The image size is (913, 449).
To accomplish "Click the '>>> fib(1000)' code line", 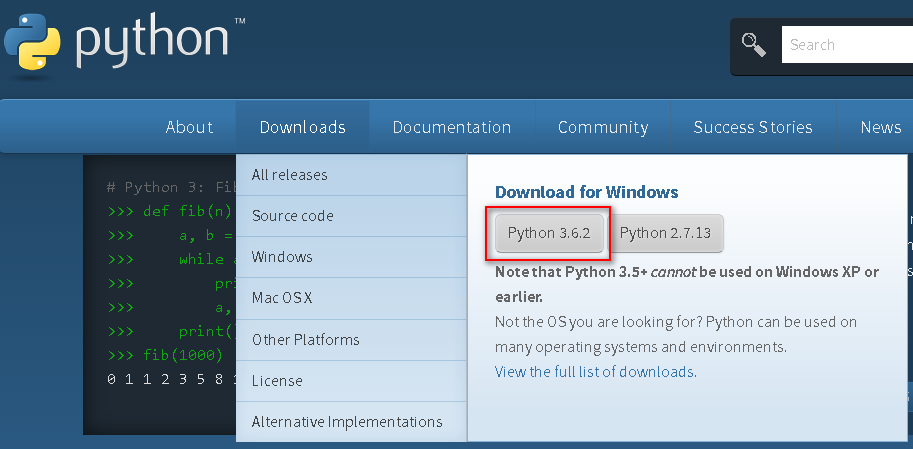I will tap(165, 355).
